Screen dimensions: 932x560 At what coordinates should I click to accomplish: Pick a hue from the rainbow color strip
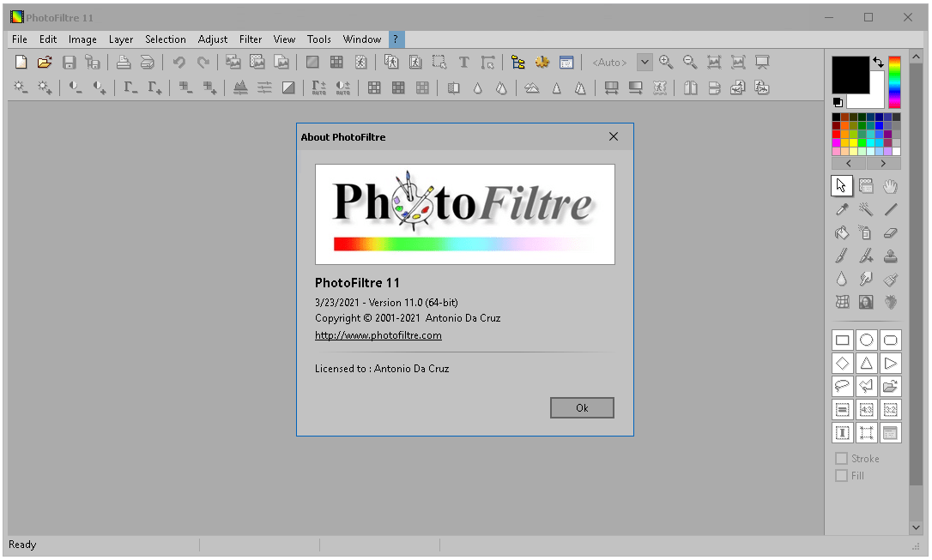tap(894, 82)
